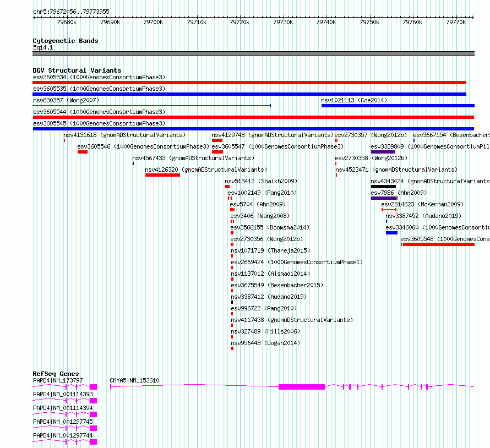Click PAPD4|NM_001297745 gene label

click(x=63, y=422)
